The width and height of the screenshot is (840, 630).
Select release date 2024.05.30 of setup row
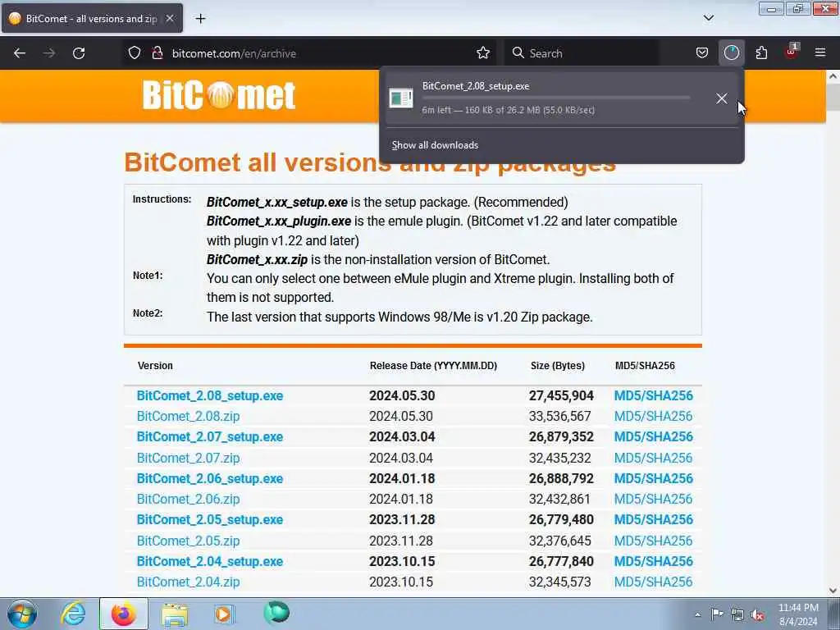(402, 396)
